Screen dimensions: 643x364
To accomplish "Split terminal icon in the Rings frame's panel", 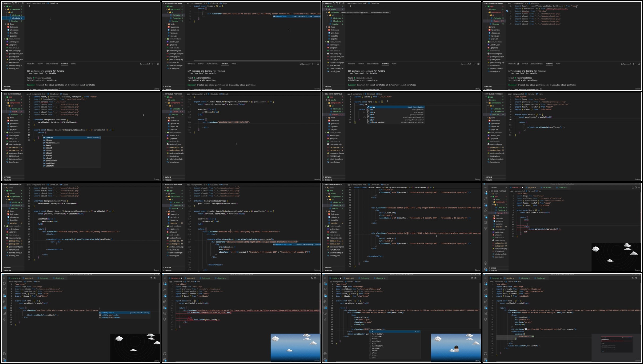I will click(318, 64).
